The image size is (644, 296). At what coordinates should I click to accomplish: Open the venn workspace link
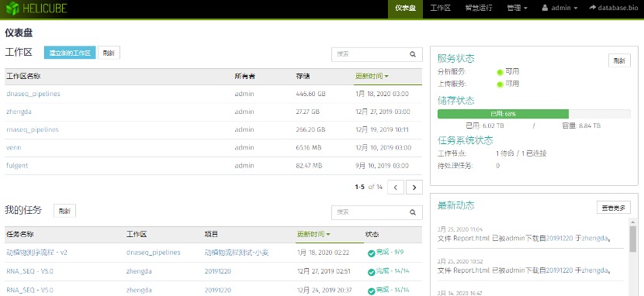13,147
